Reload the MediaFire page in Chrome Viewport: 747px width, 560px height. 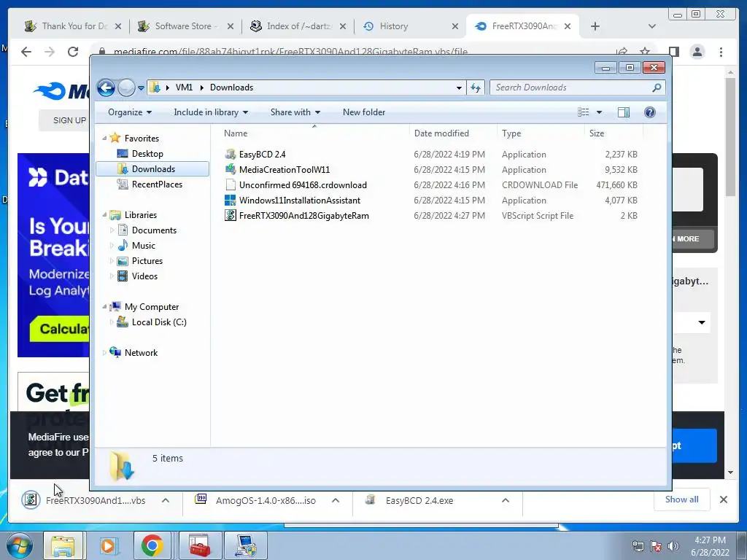coord(72,52)
